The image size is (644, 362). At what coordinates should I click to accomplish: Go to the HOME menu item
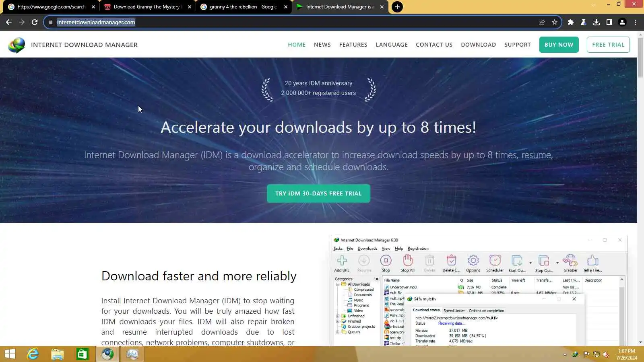(x=297, y=45)
